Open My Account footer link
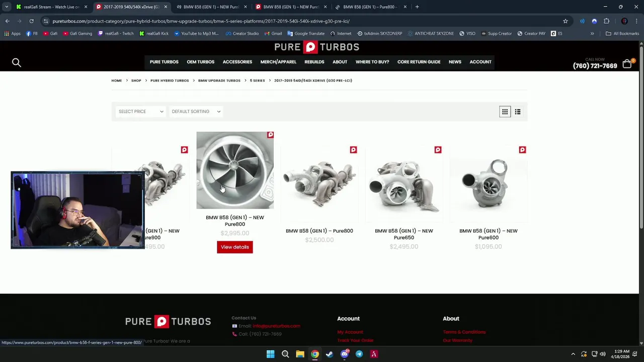 click(x=350, y=332)
